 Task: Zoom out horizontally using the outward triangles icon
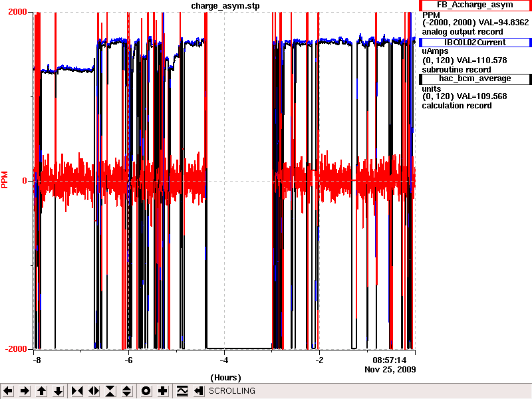pos(94,391)
